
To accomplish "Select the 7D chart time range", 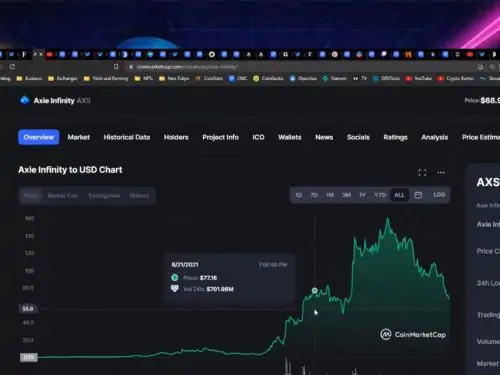I will pos(314,195).
